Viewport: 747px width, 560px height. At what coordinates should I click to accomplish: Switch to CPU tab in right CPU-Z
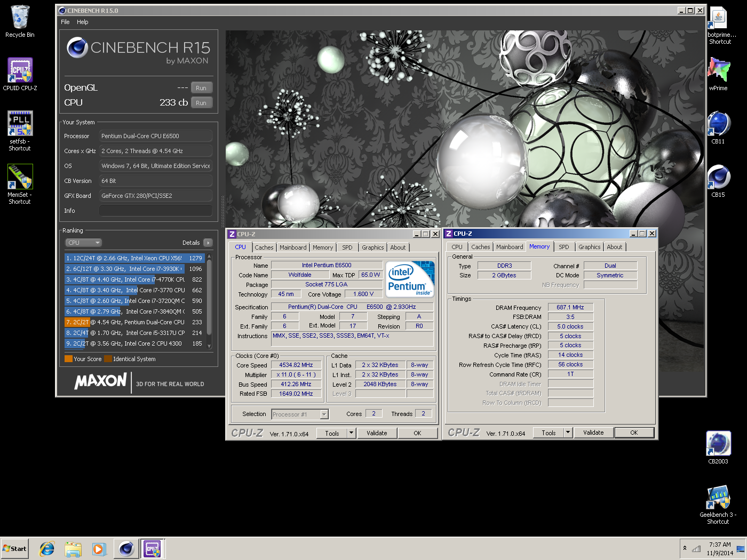[457, 247]
